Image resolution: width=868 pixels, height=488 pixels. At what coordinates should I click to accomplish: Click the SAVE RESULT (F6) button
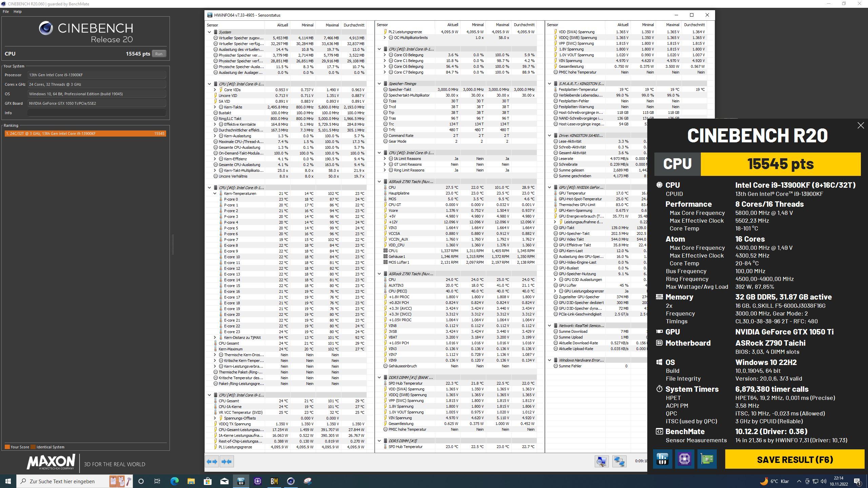coord(795,460)
